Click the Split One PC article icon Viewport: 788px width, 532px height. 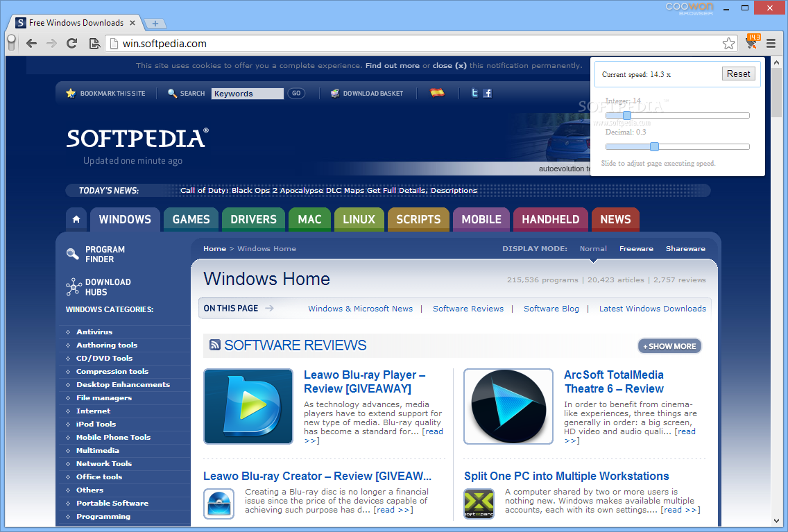pyautogui.click(x=479, y=504)
